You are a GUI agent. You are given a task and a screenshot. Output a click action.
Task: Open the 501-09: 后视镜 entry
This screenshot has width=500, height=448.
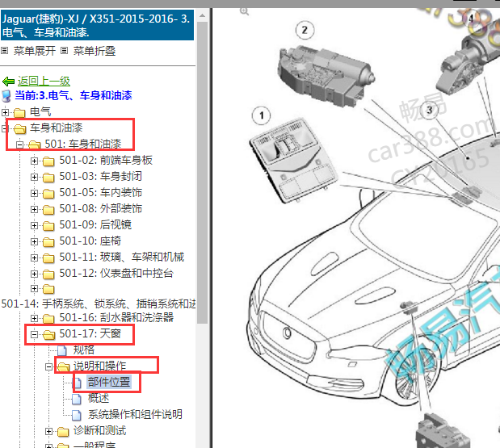pyautogui.click(x=95, y=224)
